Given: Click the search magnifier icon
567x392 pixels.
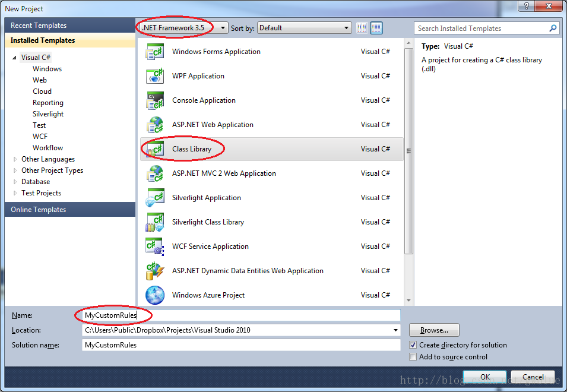Looking at the screenshot, I should (x=553, y=28).
